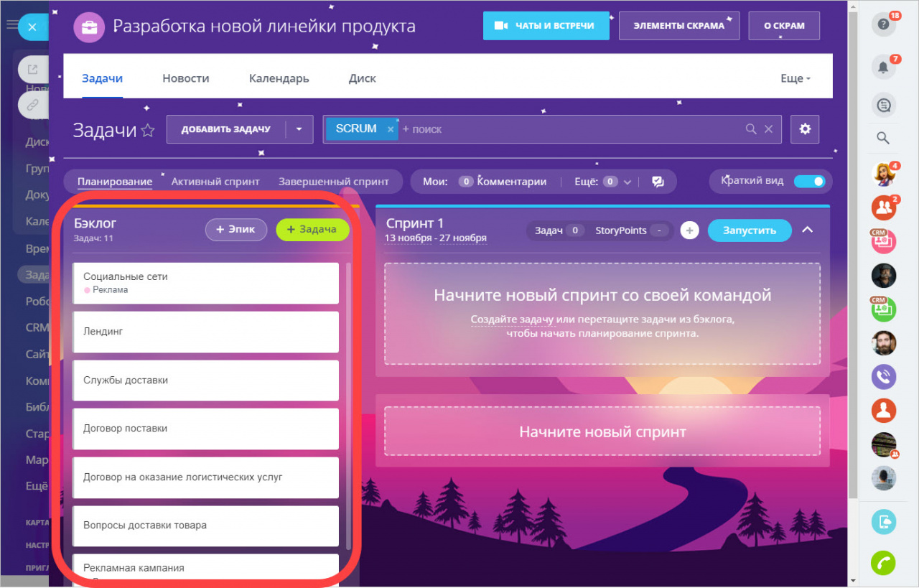Click the green + Задача button

point(312,229)
